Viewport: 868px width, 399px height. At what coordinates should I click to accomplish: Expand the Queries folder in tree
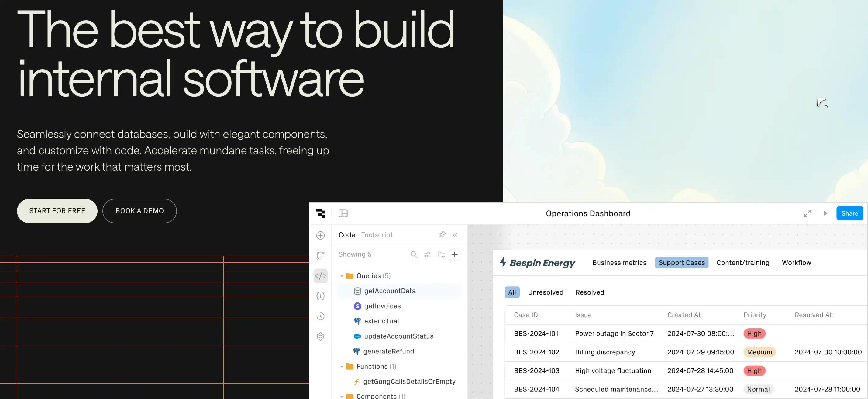(341, 275)
